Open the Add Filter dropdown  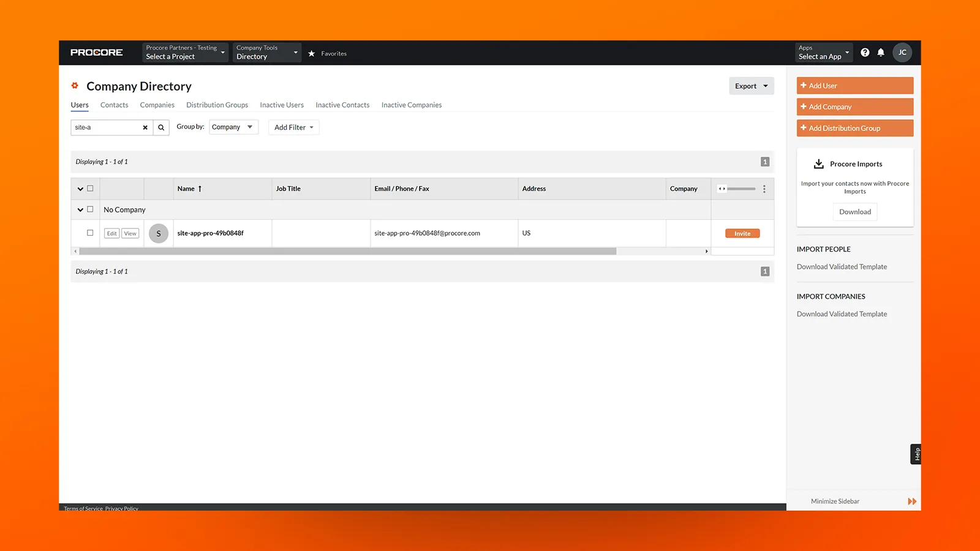click(294, 127)
